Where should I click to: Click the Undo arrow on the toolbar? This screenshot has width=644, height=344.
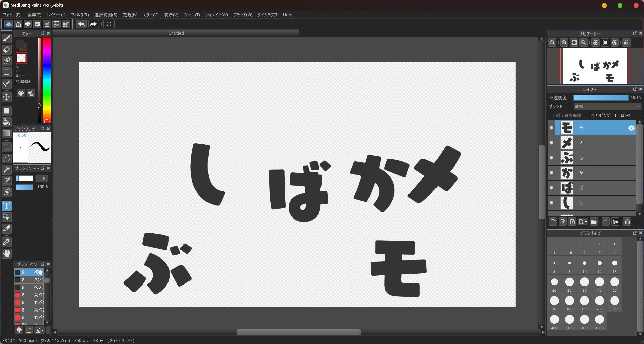pyautogui.click(x=81, y=24)
